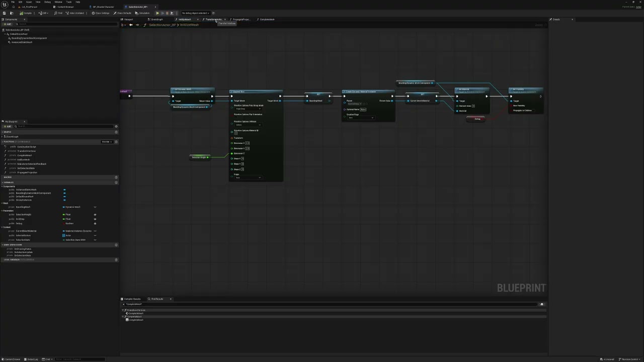Open the debug object selector dropdown
Screen dimensions: 644x362
point(195,13)
